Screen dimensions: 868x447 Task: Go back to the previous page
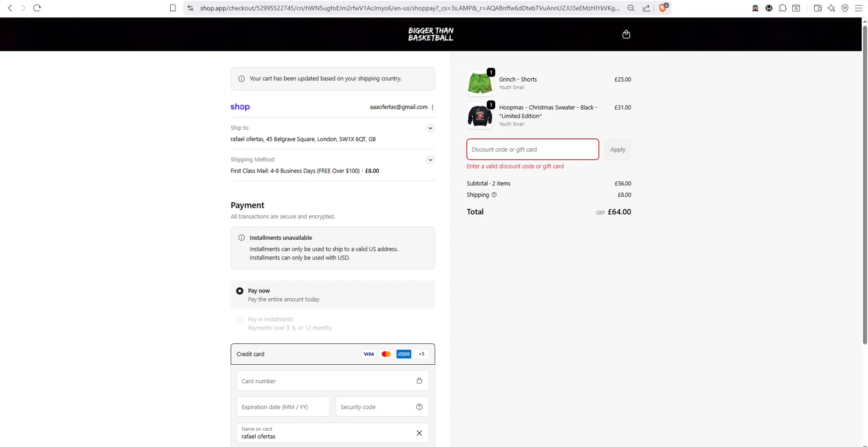10,8
